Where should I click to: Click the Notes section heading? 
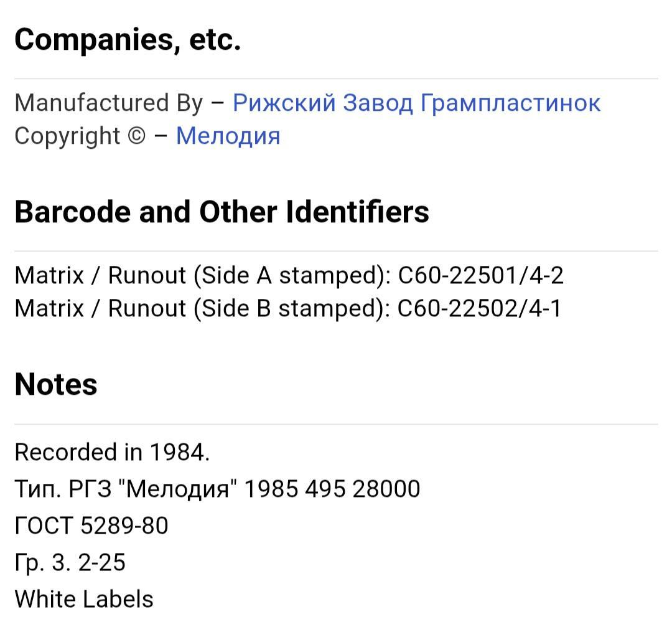(x=56, y=384)
